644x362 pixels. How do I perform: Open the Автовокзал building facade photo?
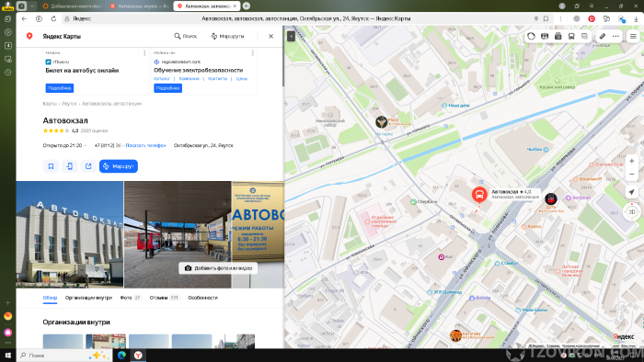(x=69, y=234)
